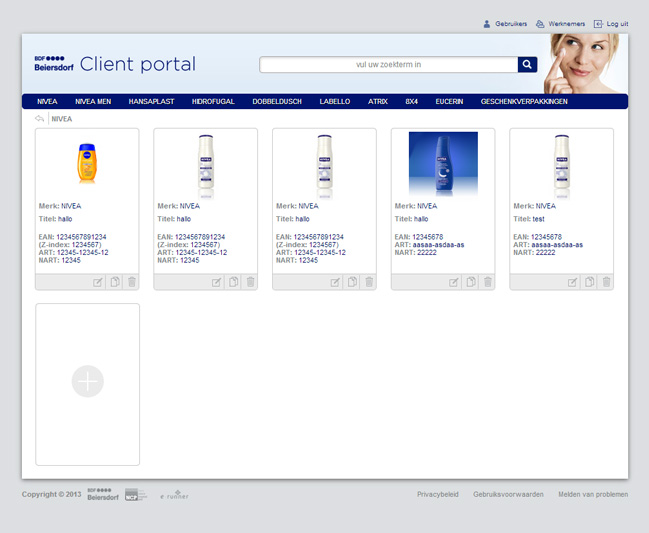Click the Log uit door icon
The width and height of the screenshot is (649, 533).
coord(598,24)
